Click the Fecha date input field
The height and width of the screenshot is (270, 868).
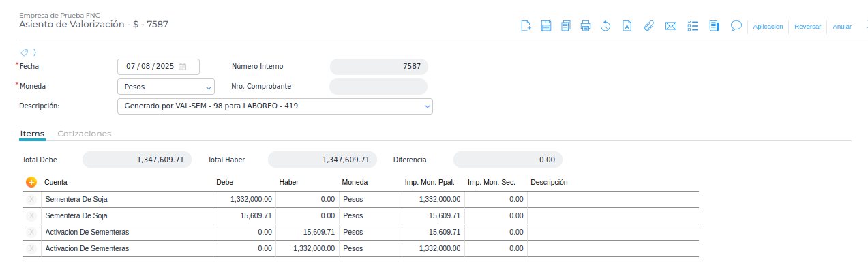[x=159, y=67]
